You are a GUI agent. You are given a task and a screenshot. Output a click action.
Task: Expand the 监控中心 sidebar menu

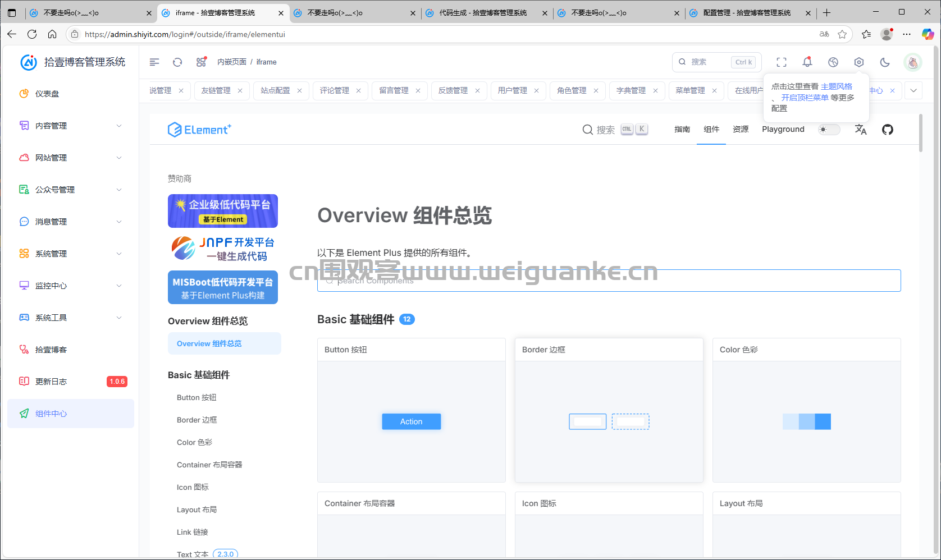pyautogui.click(x=71, y=286)
